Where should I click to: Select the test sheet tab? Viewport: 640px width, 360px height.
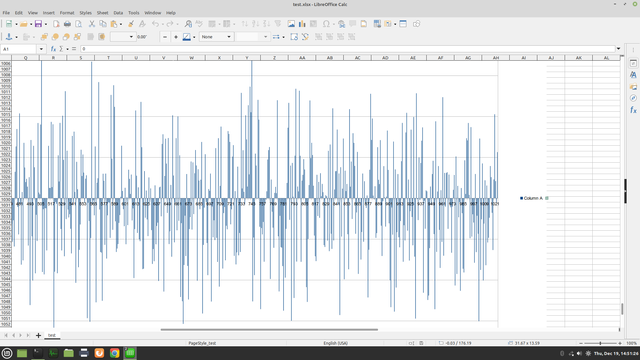(52, 335)
